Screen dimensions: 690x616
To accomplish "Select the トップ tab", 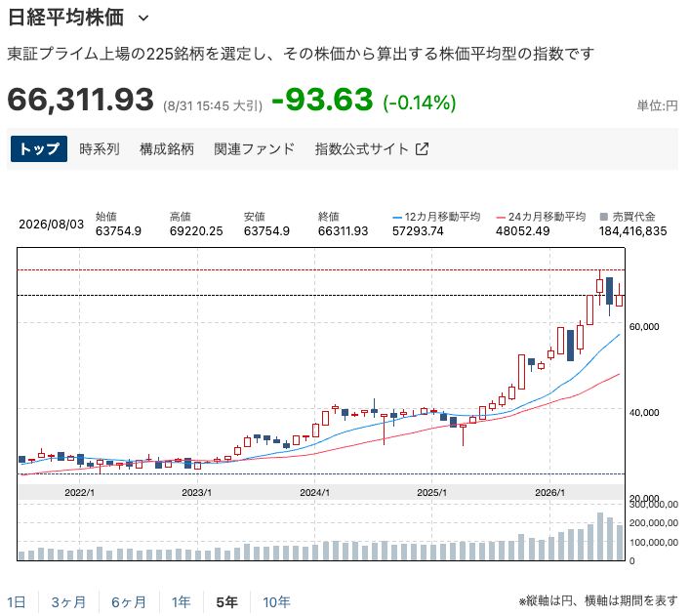I will coord(39,148).
